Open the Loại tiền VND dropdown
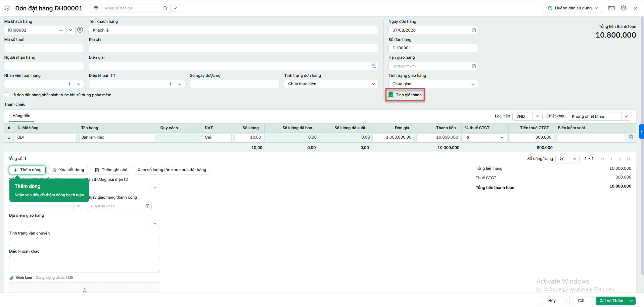The width and height of the screenshot is (644, 307). (537, 116)
